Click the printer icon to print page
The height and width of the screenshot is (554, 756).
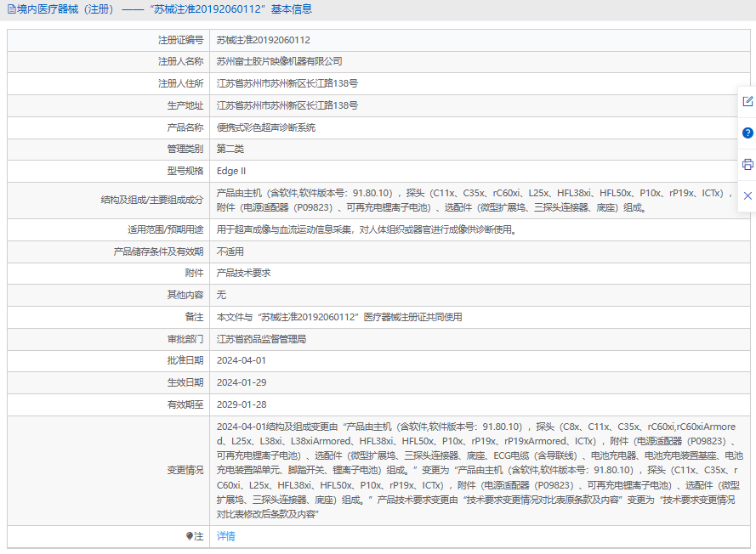coord(747,164)
